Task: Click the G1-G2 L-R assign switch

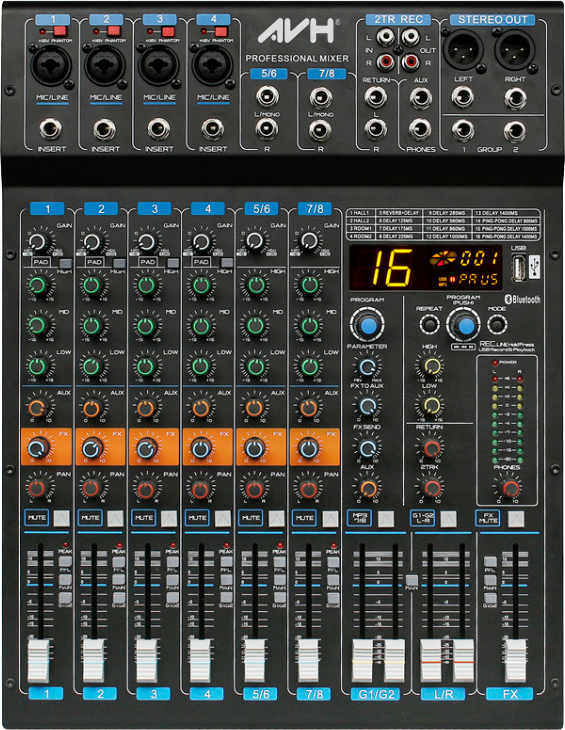Action: (448, 519)
